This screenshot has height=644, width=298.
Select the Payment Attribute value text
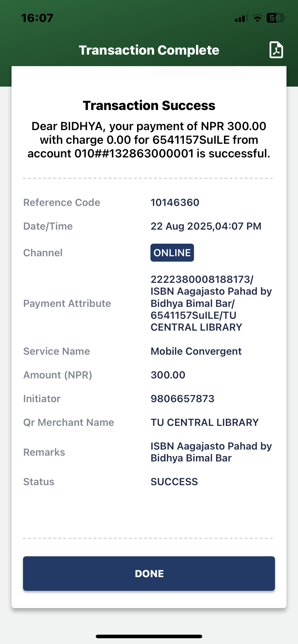[211, 303]
